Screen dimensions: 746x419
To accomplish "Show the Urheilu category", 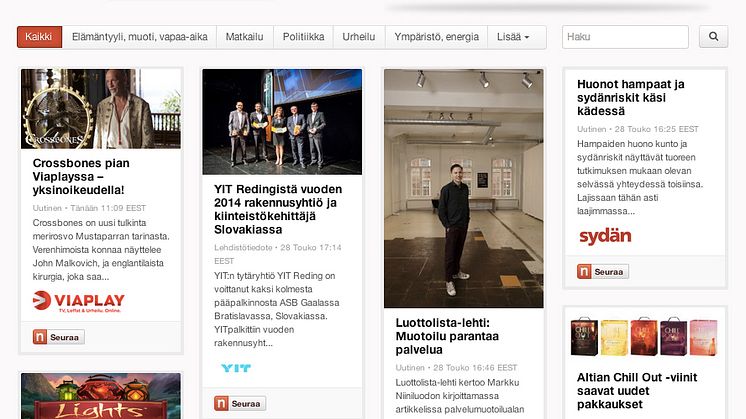I will (x=359, y=37).
